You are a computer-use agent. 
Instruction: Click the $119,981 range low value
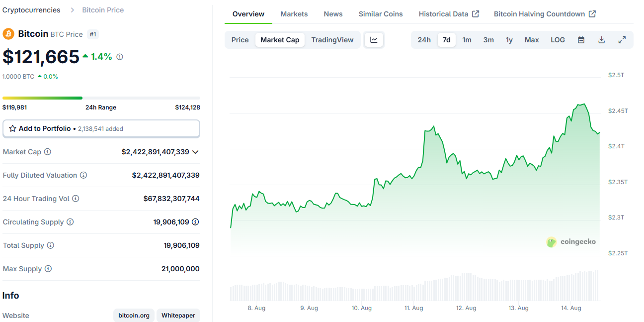(x=15, y=107)
